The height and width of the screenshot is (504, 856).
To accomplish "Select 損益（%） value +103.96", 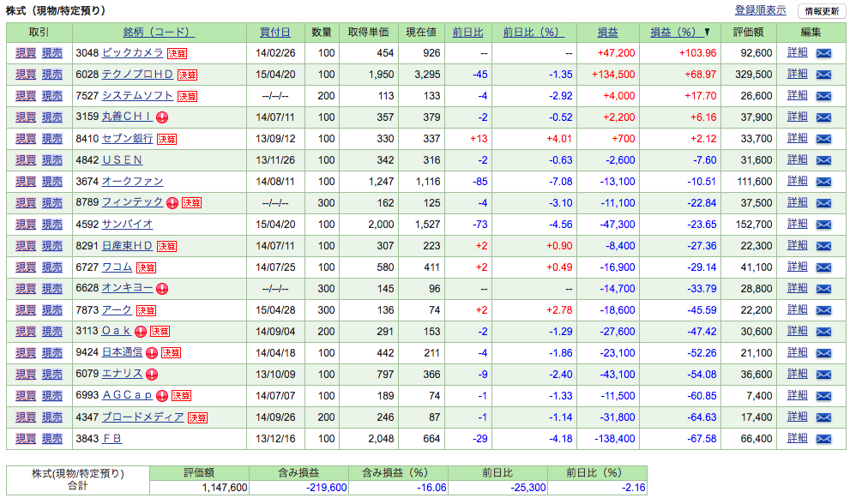I will click(697, 53).
